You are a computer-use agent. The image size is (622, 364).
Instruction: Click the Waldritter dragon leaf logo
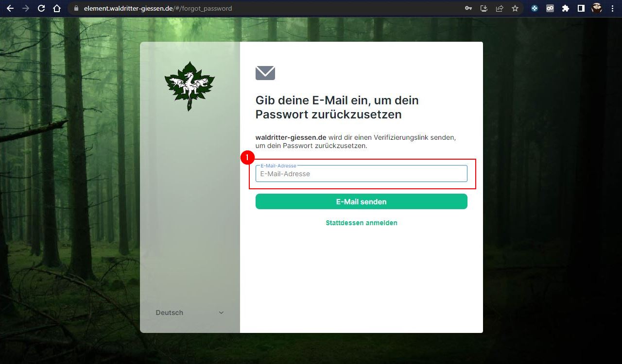point(190,86)
